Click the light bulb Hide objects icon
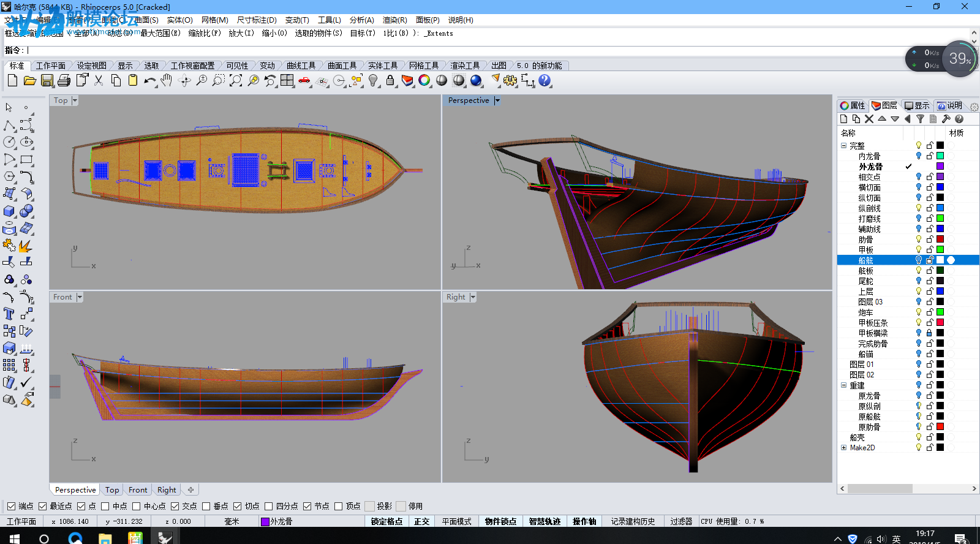The height and width of the screenshot is (544, 980). point(373,80)
